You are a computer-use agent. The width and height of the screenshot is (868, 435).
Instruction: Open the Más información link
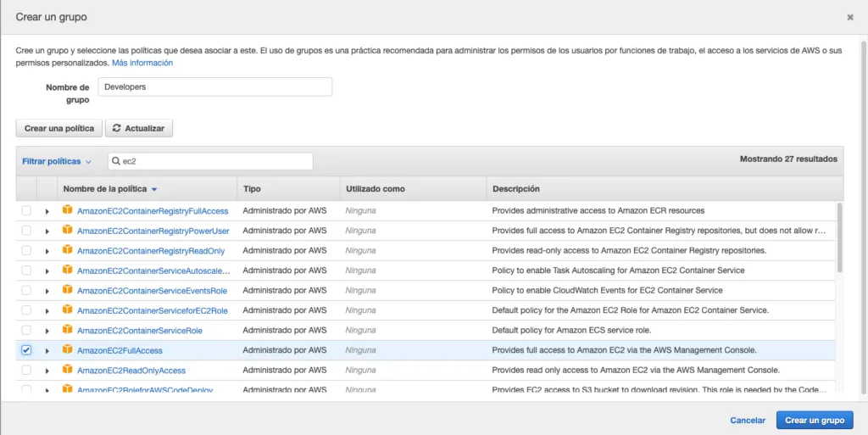(x=142, y=63)
